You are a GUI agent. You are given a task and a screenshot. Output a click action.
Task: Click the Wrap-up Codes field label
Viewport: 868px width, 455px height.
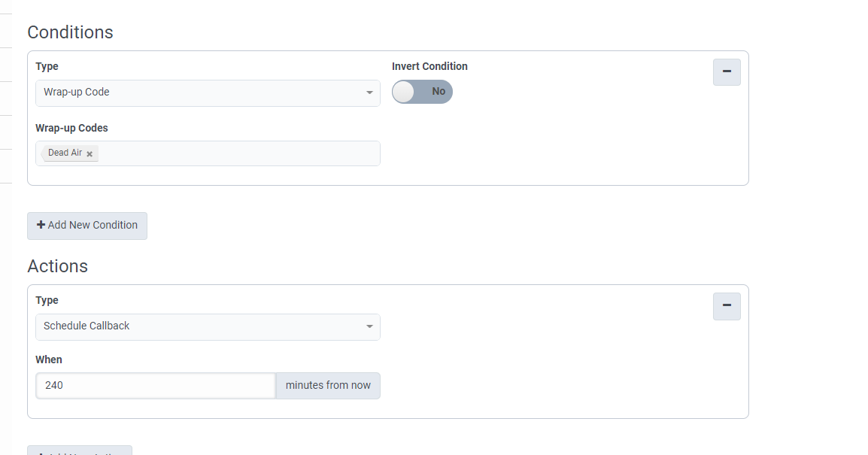point(71,128)
